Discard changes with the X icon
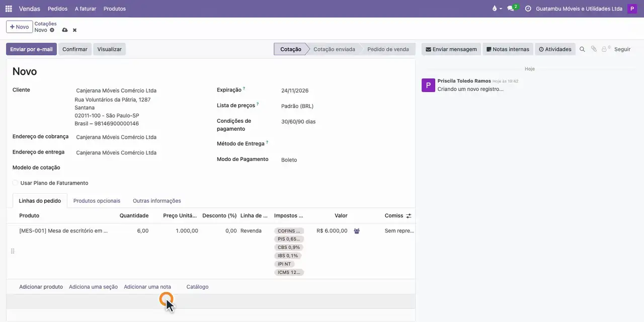The image size is (644, 322). point(74,30)
